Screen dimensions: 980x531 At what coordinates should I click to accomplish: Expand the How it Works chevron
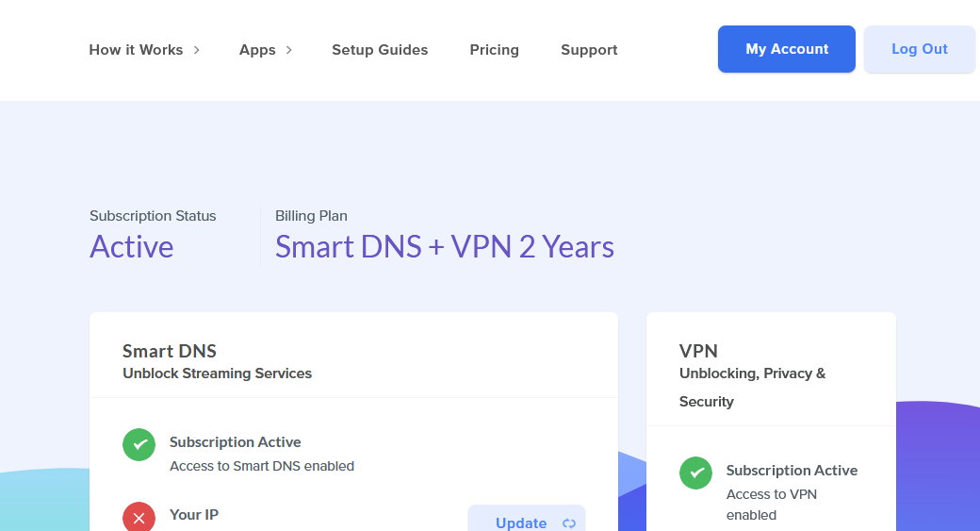tap(196, 50)
